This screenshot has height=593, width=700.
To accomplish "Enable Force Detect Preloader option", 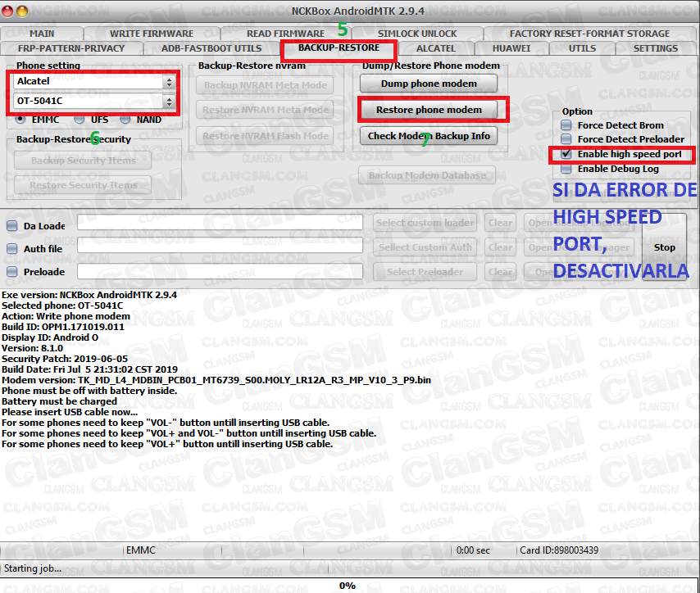I will click(x=566, y=139).
